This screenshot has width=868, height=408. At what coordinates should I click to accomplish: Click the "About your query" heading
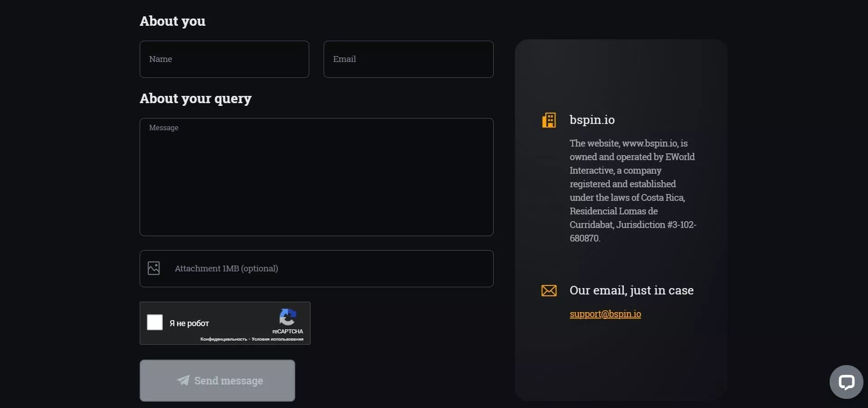pyautogui.click(x=195, y=99)
